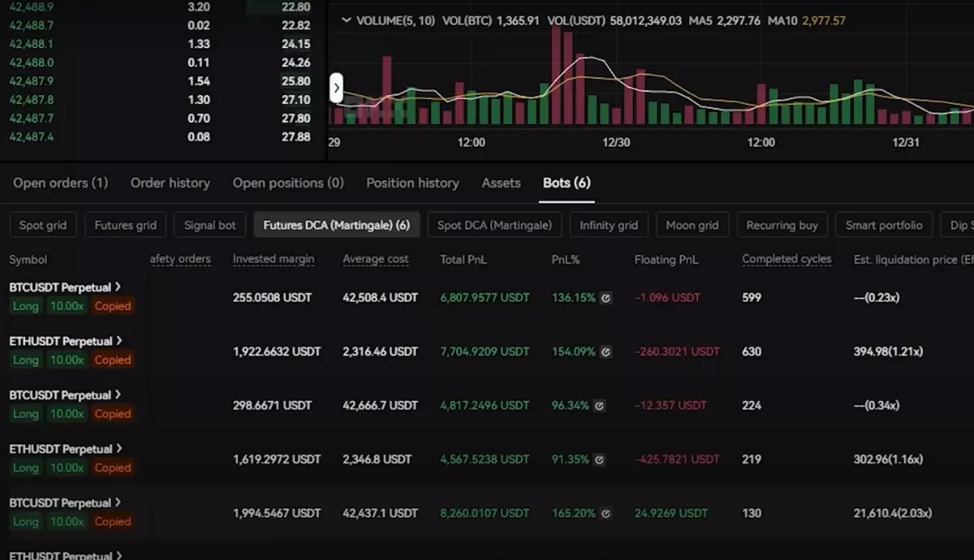Click the Invested margin column header
974x560 pixels.
pos(274,260)
